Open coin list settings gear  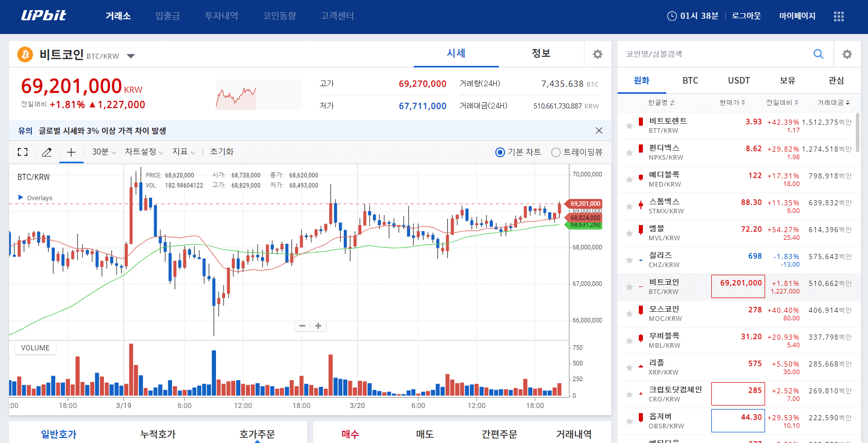click(x=847, y=54)
